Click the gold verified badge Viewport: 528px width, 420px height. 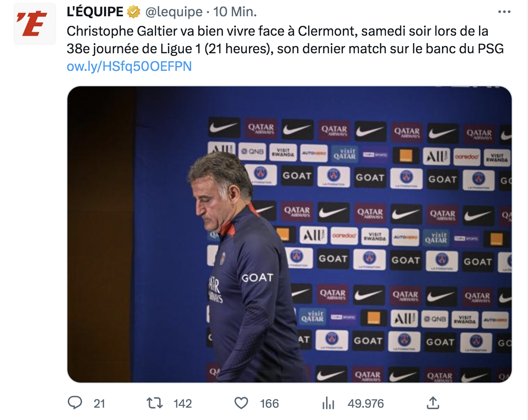pyautogui.click(x=133, y=12)
